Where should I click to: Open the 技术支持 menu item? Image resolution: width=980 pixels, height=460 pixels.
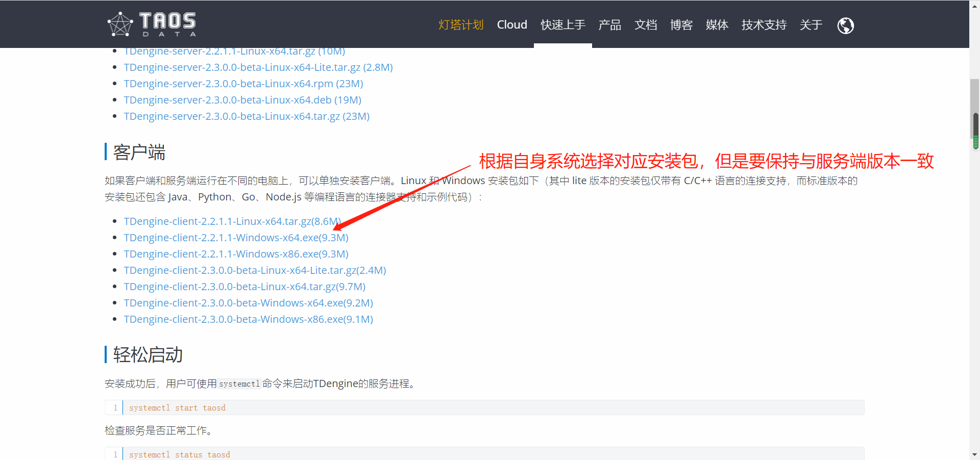click(x=764, y=25)
